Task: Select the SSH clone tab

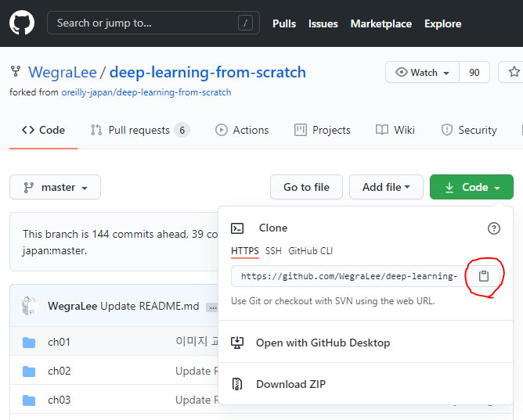Action: point(273,251)
